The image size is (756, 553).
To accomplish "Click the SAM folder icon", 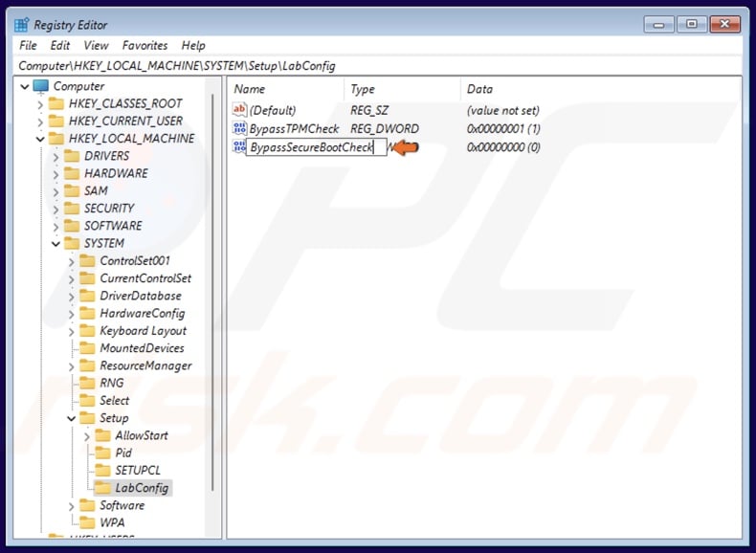I will pyautogui.click(x=72, y=191).
